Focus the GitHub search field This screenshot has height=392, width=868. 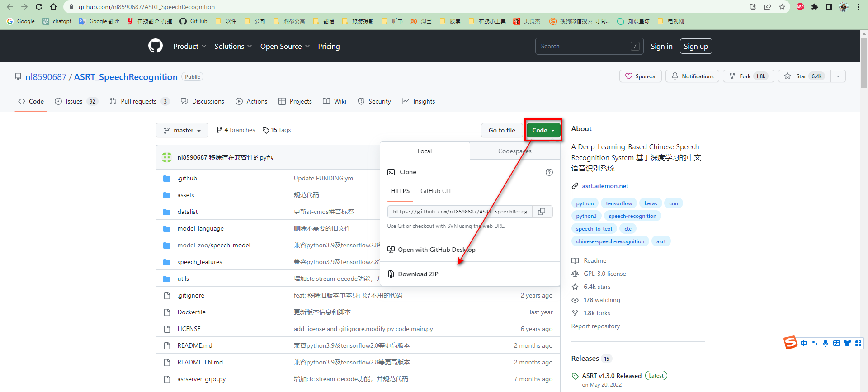tap(590, 46)
